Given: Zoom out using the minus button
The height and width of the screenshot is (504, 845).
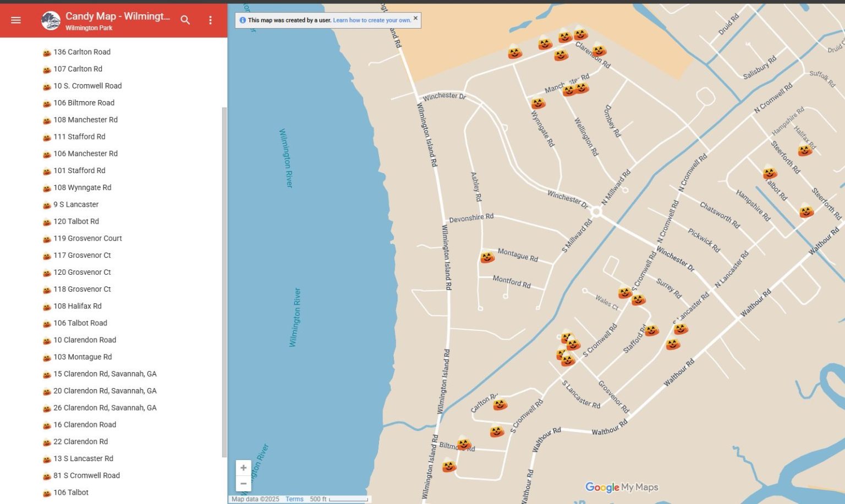Looking at the screenshot, I should pyautogui.click(x=243, y=484).
